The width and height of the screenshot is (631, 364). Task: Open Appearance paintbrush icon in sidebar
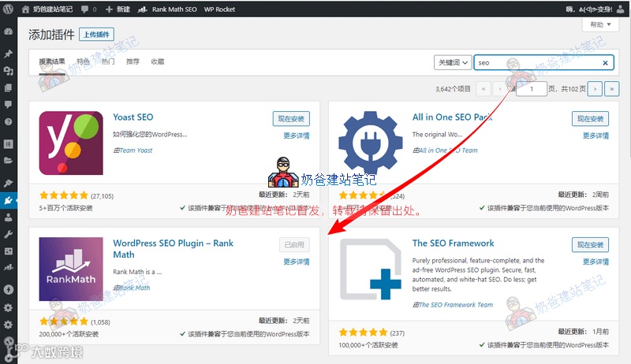click(8, 184)
